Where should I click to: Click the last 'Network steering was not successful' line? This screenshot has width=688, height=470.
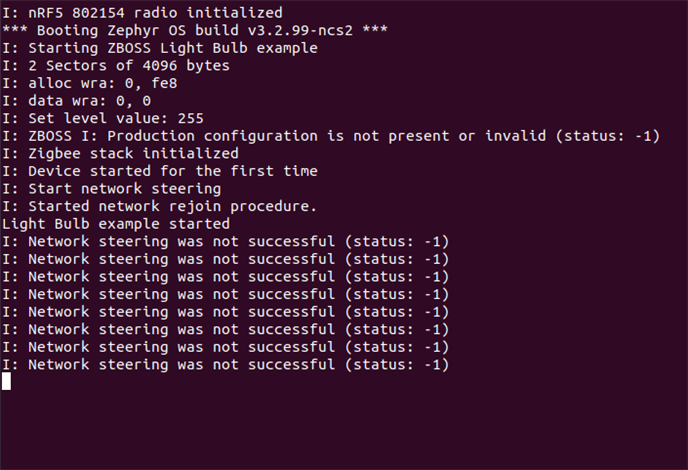(225, 365)
